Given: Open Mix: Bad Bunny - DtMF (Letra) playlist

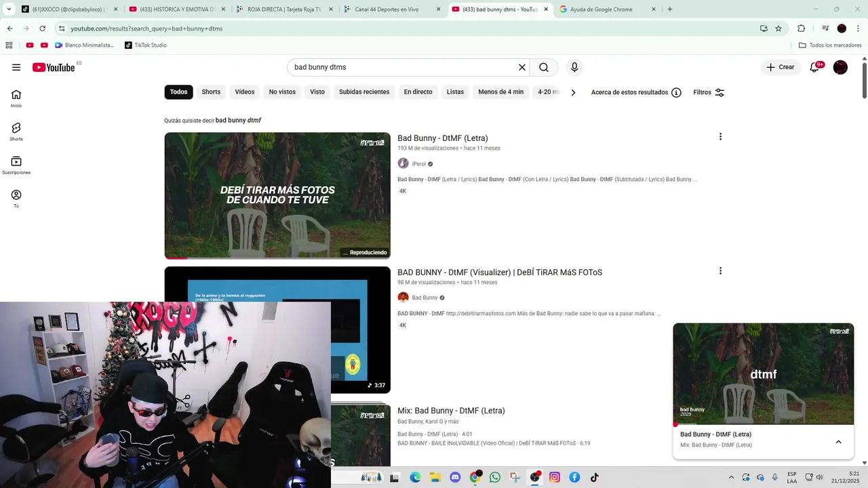Looking at the screenshot, I should point(451,411).
